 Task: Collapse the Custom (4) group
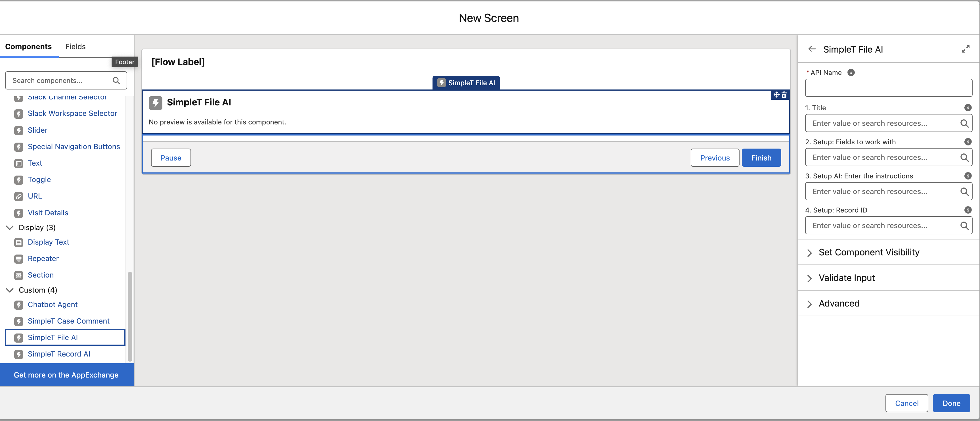[x=10, y=290]
